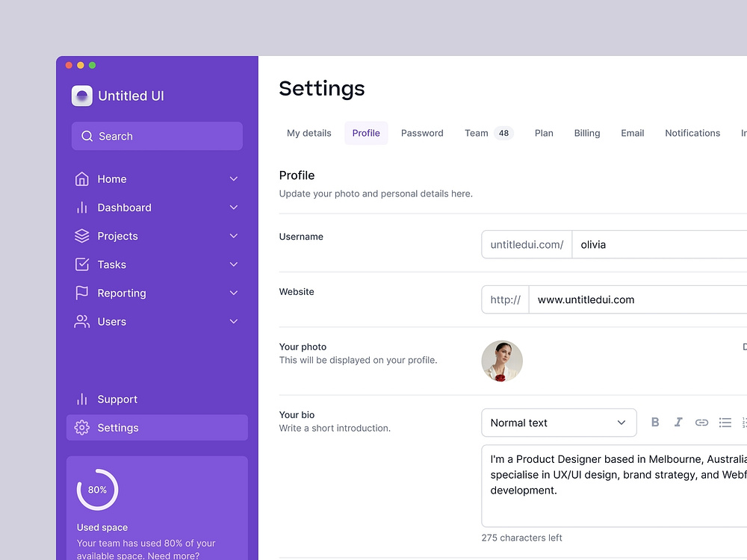The image size is (747, 560).
Task: Toggle italic formatting in bio editor
Action: [x=678, y=422]
